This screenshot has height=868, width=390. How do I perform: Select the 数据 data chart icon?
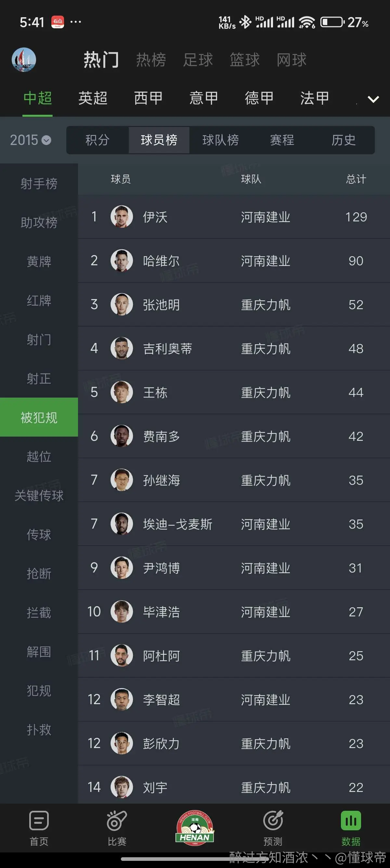351,820
